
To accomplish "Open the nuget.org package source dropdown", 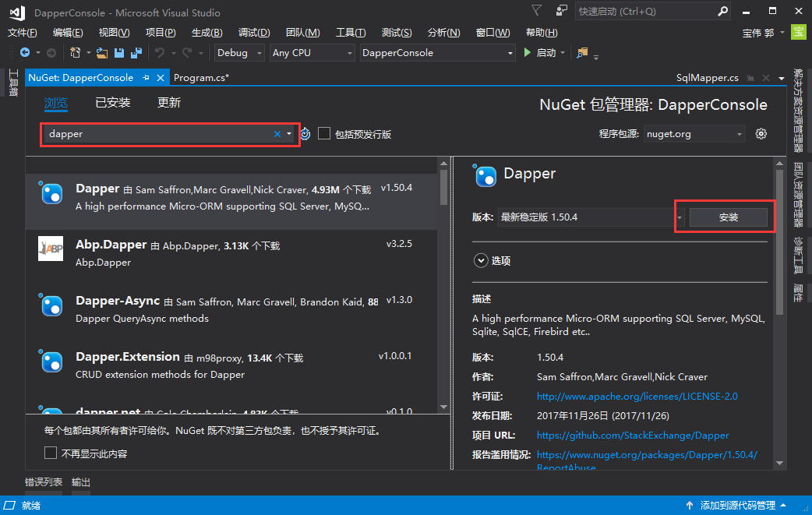I will 694,134.
